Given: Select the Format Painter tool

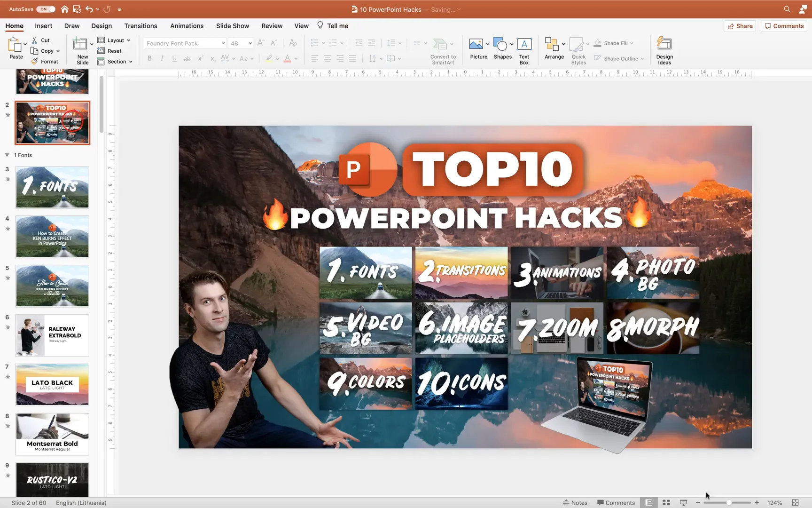Looking at the screenshot, I should pyautogui.click(x=46, y=61).
